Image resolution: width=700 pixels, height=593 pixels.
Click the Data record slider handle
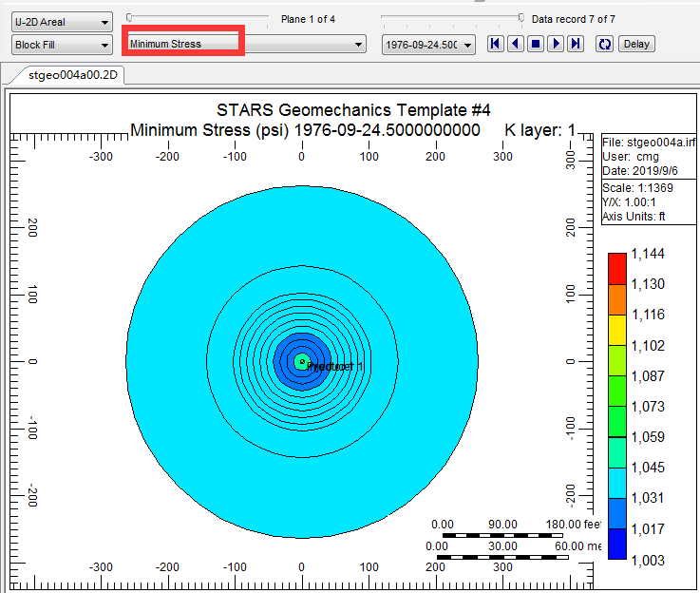[x=520, y=17]
